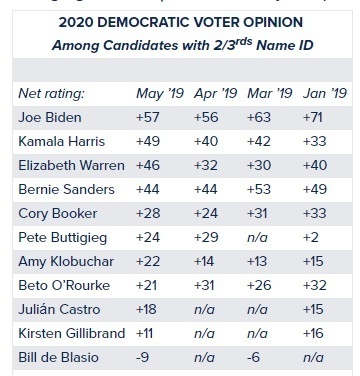Click Bill de Blasio's -9 May value
This screenshot has width=360, height=376.
click(x=142, y=357)
